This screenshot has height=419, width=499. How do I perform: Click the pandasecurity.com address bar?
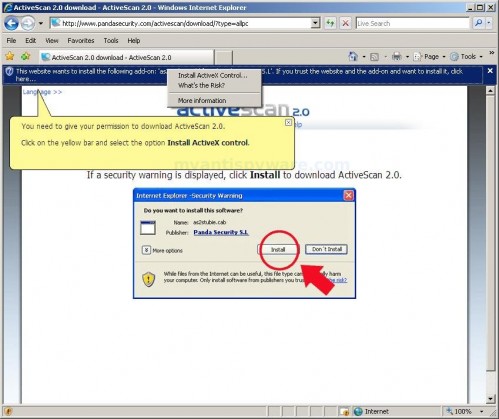181,23
